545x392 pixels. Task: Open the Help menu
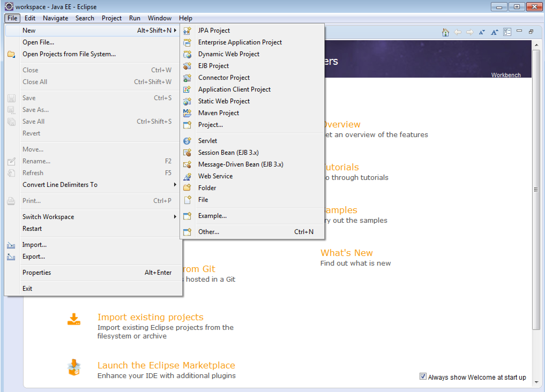point(186,18)
